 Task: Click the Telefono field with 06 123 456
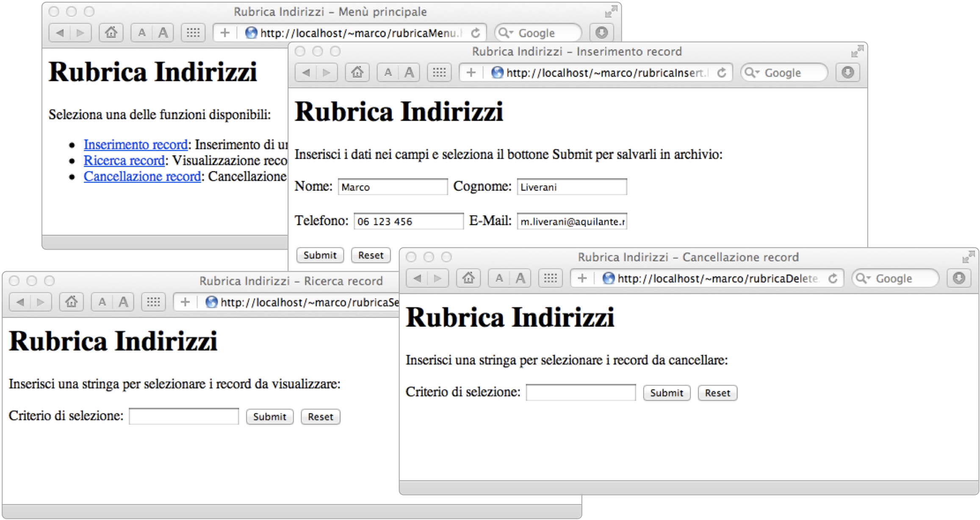coord(409,221)
